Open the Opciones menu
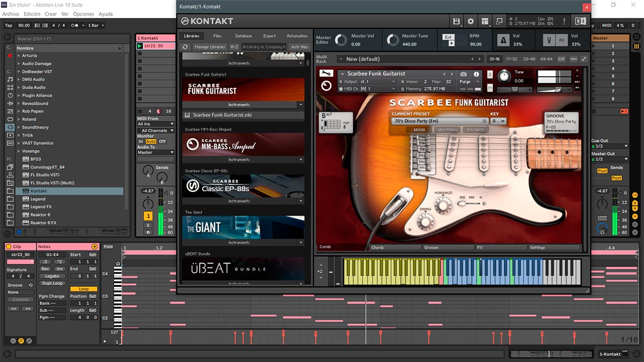This screenshot has height=362, width=644. point(83,14)
